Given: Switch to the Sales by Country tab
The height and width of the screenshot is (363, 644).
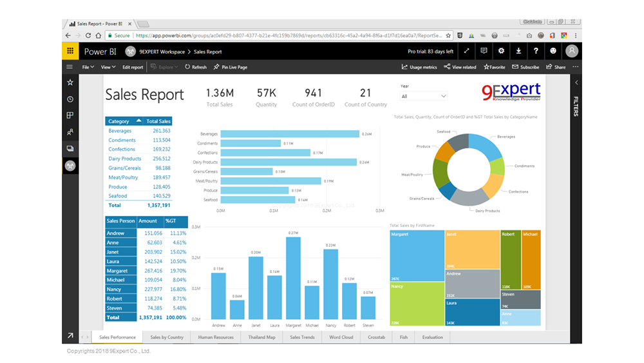Looking at the screenshot, I should point(167,337).
